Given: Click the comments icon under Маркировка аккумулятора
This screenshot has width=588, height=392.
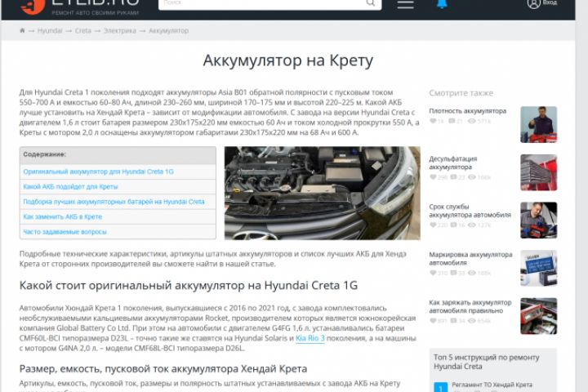Looking at the screenshot, I should coord(453,273).
